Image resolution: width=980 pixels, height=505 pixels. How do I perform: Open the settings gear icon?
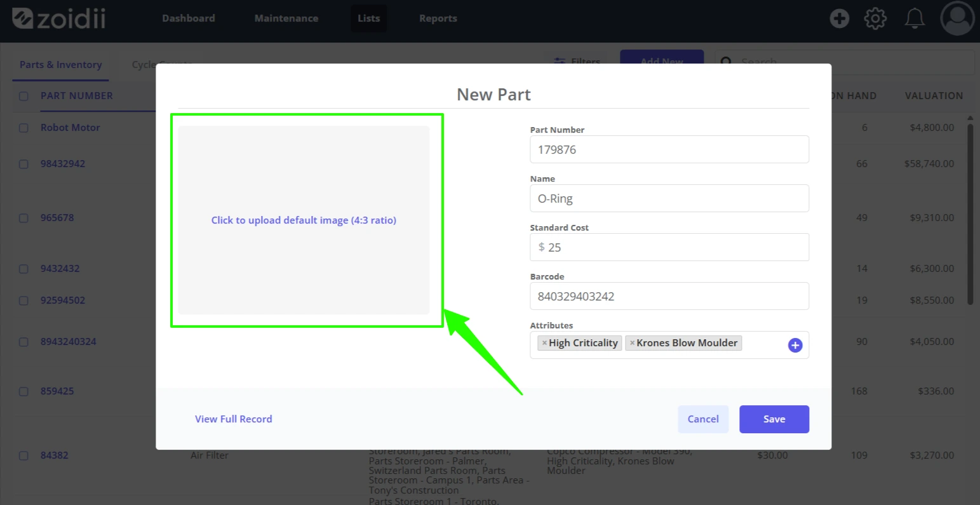pos(876,18)
